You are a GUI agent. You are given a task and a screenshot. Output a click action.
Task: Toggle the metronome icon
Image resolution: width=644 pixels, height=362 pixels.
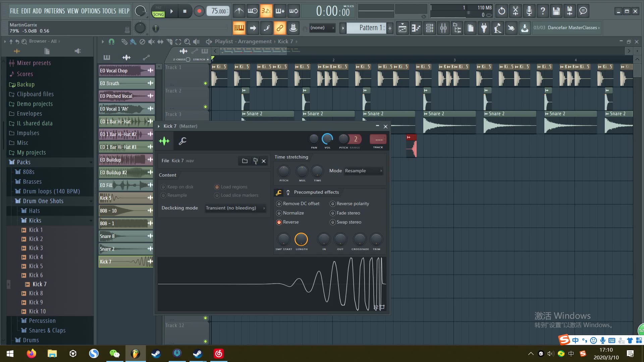pos(239,11)
